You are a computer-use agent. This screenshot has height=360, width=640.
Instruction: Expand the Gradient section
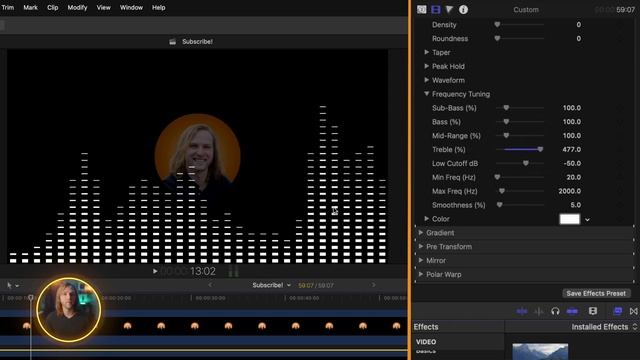tap(421, 232)
